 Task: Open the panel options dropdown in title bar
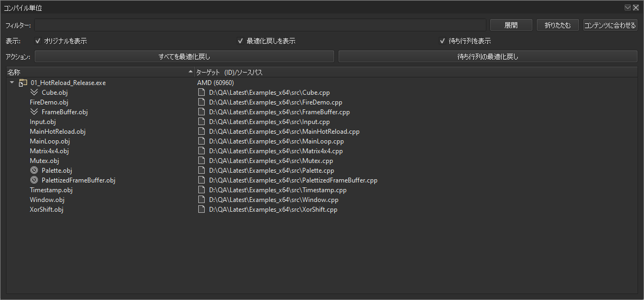[628, 8]
